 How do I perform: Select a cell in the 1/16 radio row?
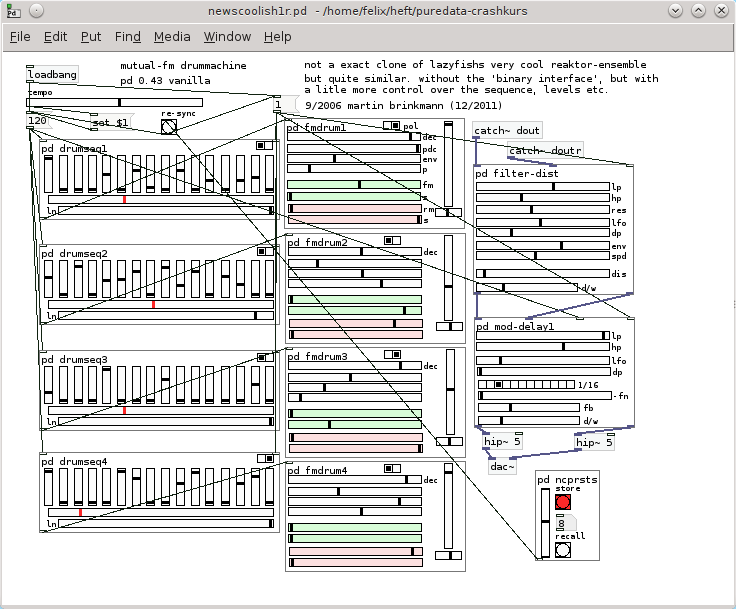[x=526, y=385]
